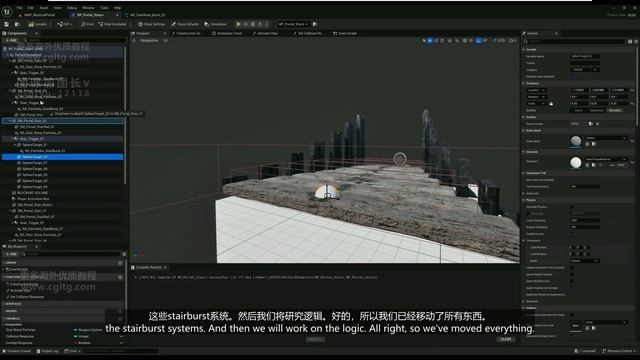This screenshot has width=640, height=360.
Task: Open the viewport options hamburger menu
Action: [134, 41]
